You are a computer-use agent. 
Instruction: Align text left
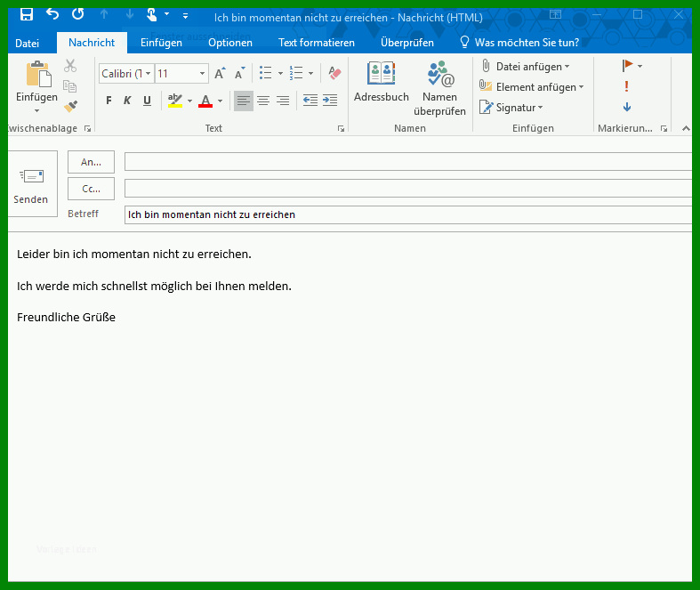click(x=244, y=101)
